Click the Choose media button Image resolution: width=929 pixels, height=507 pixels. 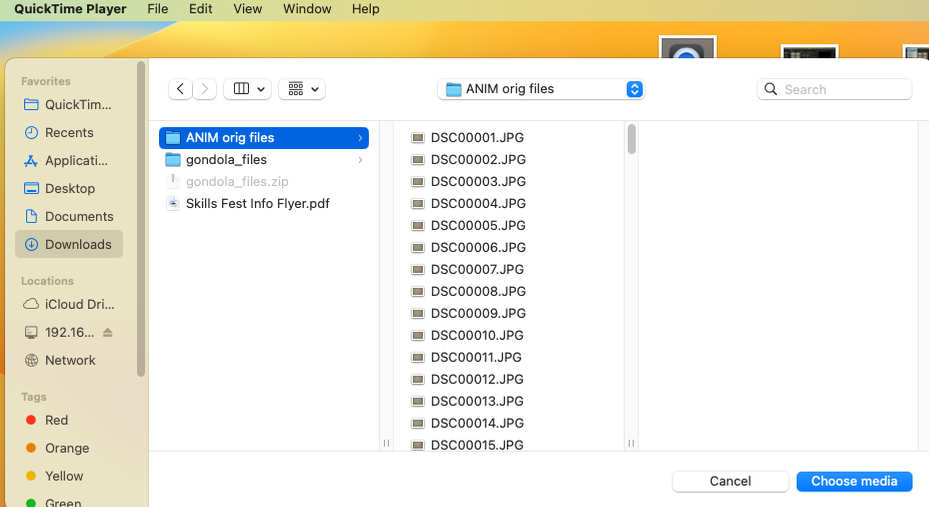[x=854, y=481]
